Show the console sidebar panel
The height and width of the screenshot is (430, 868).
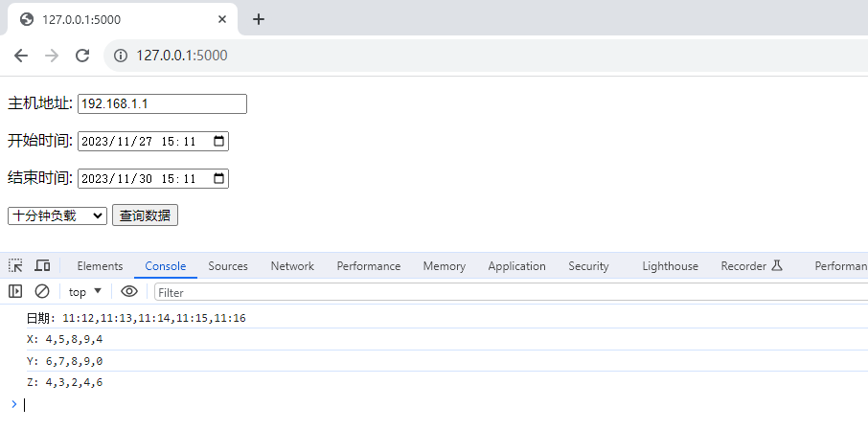point(15,292)
